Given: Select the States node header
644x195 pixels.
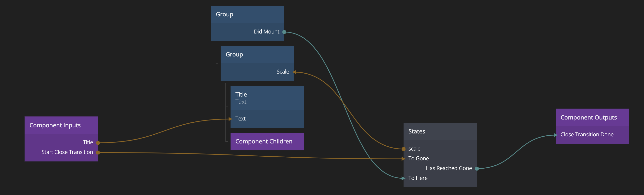Looking at the screenshot, I should pyautogui.click(x=440, y=131).
